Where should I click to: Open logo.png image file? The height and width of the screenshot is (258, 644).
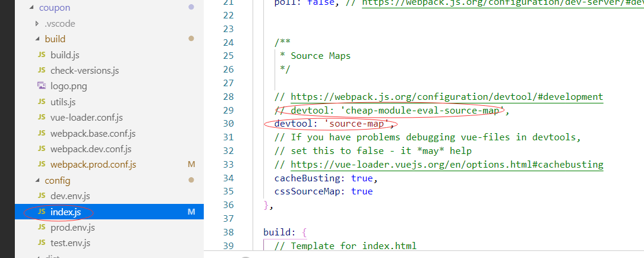click(x=68, y=86)
